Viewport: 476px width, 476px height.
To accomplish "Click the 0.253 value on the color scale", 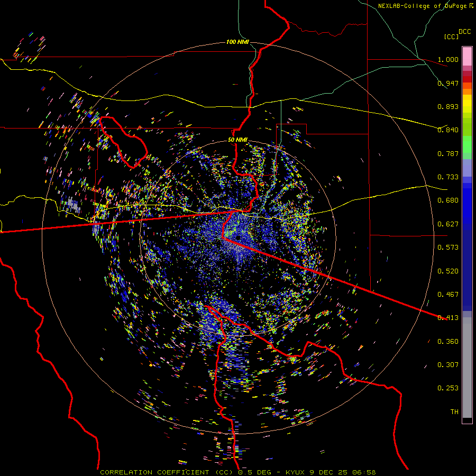I will tap(448, 388).
